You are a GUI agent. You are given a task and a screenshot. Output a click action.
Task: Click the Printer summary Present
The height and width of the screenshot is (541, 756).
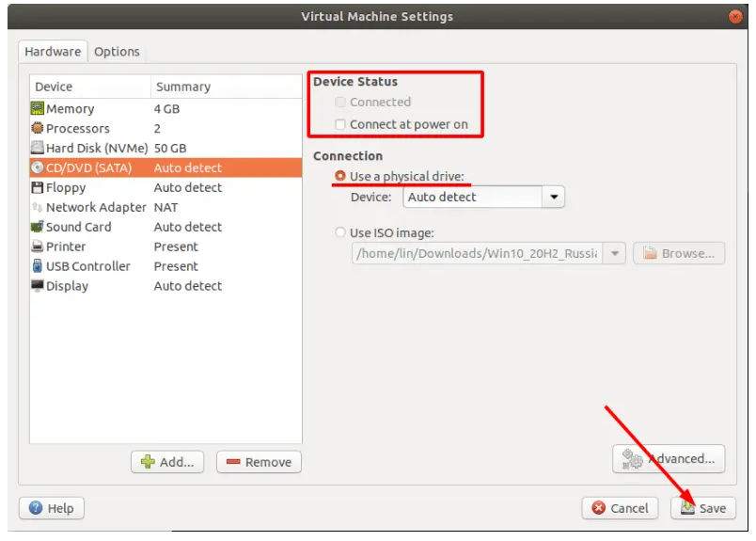176,247
